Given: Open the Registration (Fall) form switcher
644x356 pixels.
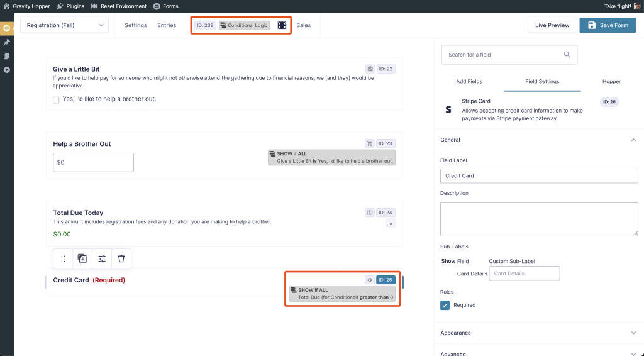Looking at the screenshot, I should pyautogui.click(x=65, y=25).
